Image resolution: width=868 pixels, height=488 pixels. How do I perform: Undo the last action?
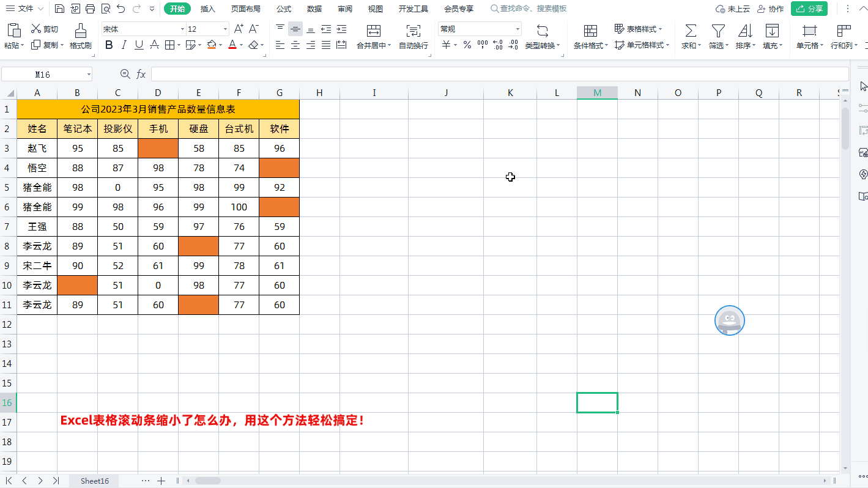click(x=121, y=9)
